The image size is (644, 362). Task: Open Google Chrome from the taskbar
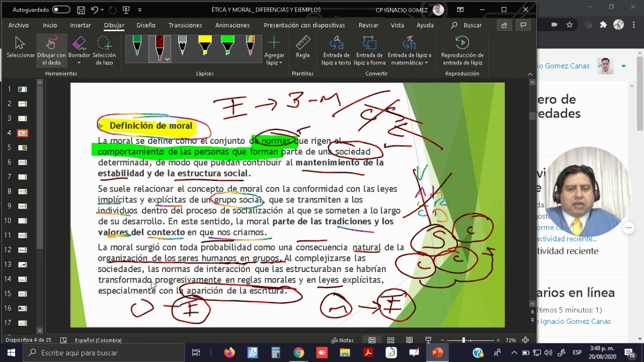[299, 352]
